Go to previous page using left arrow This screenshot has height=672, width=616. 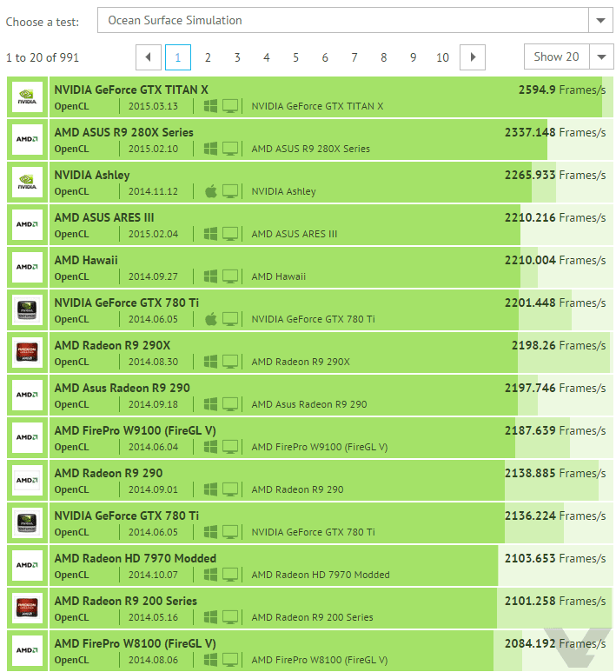149,57
